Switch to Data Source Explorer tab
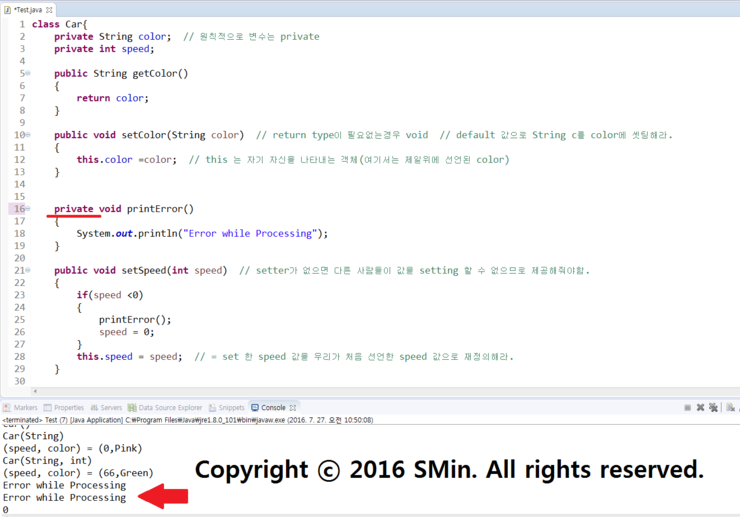The image size is (740, 517). point(165,407)
